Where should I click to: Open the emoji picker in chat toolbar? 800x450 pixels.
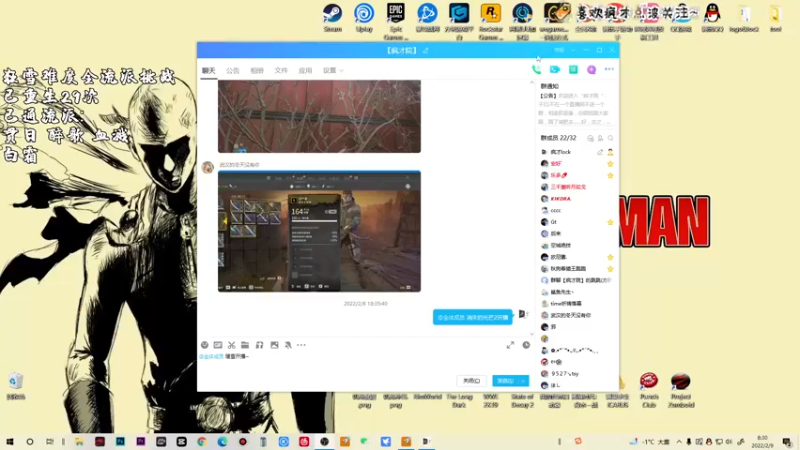pos(205,345)
